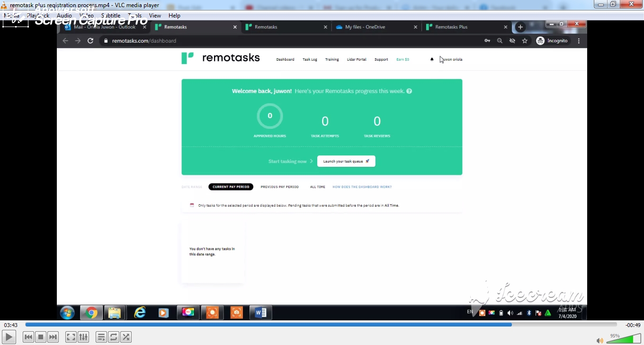Click the key icon in the address bar
The image size is (644, 345).
pyautogui.click(x=487, y=41)
